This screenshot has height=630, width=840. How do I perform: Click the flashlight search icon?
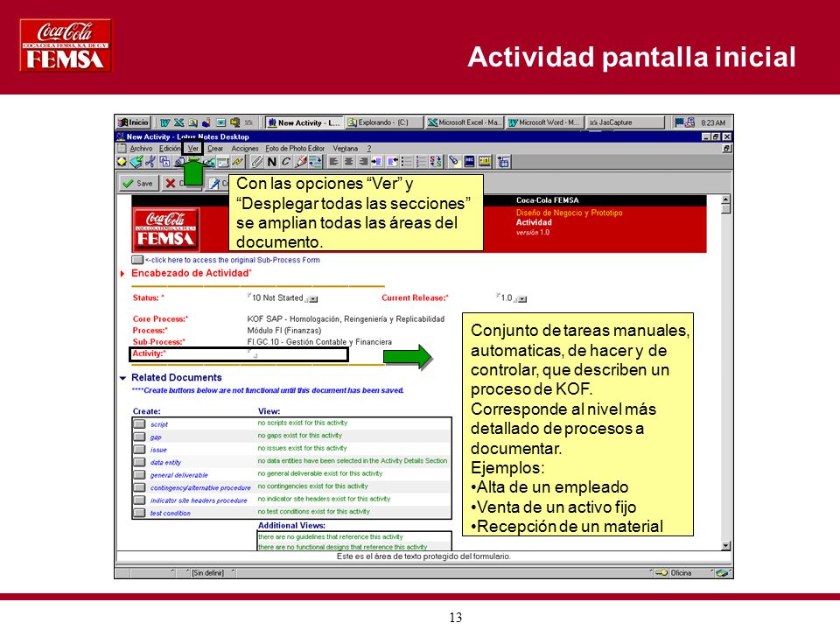point(455,162)
